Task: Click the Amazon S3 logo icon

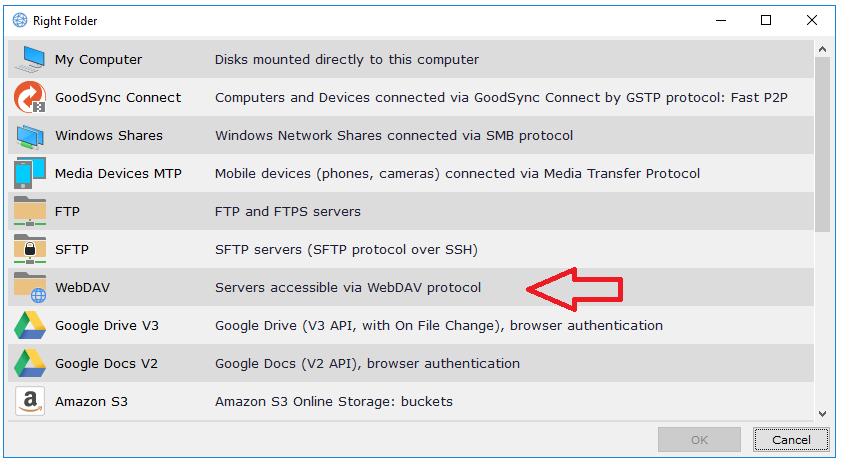Action: pyautogui.click(x=30, y=402)
